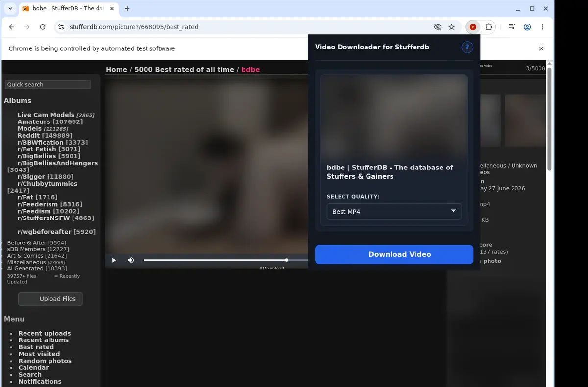Image resolution: width=588 pixels, height=387 pixels.
Task: Click the Quick search input field
Action: pos(48,84)
